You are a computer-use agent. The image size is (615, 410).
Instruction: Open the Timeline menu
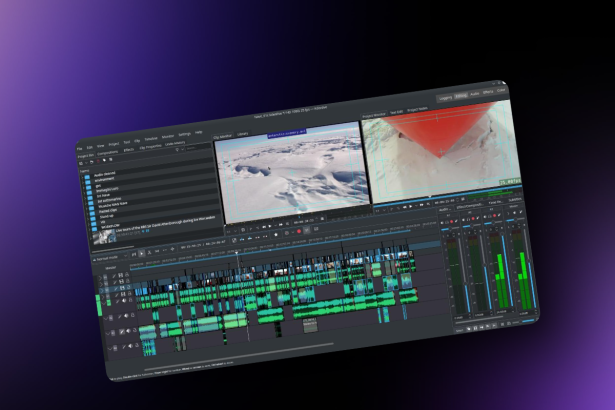152,141
